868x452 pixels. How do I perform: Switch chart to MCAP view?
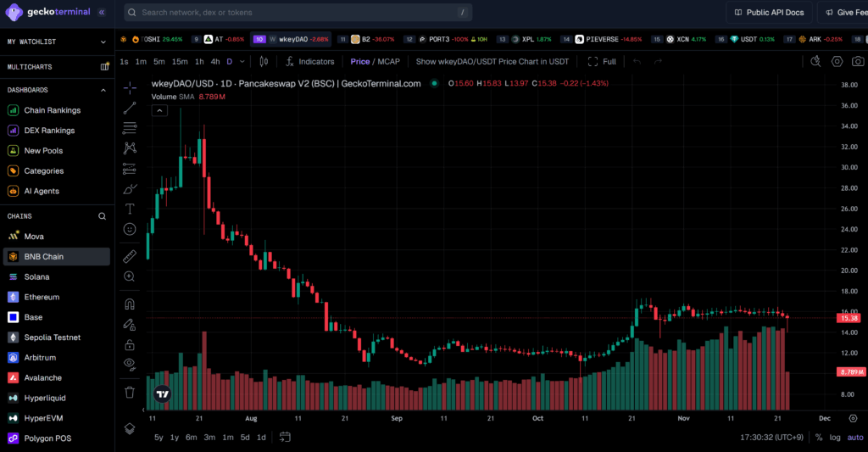(389, 61)
